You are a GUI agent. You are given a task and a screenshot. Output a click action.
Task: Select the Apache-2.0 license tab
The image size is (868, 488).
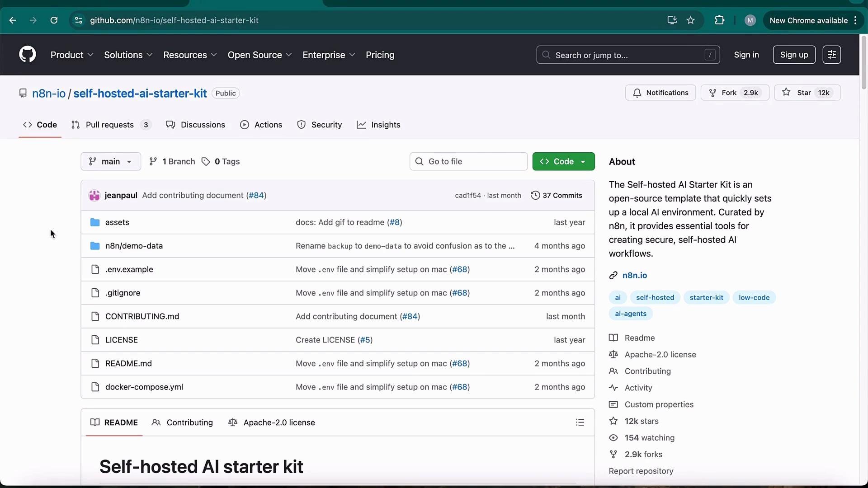(272, 422)
